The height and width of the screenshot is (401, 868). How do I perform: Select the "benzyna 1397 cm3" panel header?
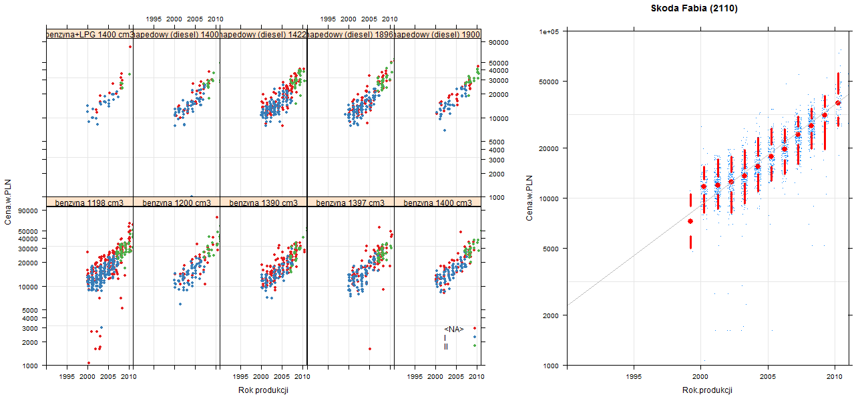(x=351, y=202)
